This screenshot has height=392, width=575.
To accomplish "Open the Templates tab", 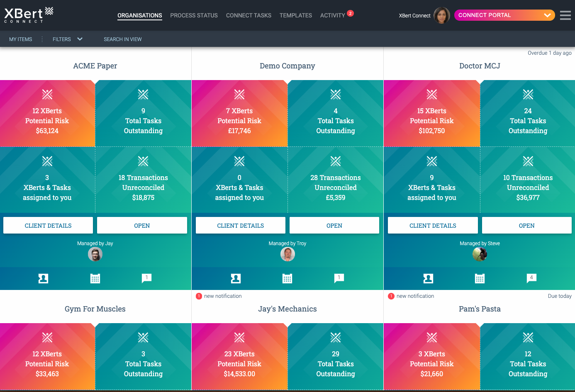I will click(296, 15).
